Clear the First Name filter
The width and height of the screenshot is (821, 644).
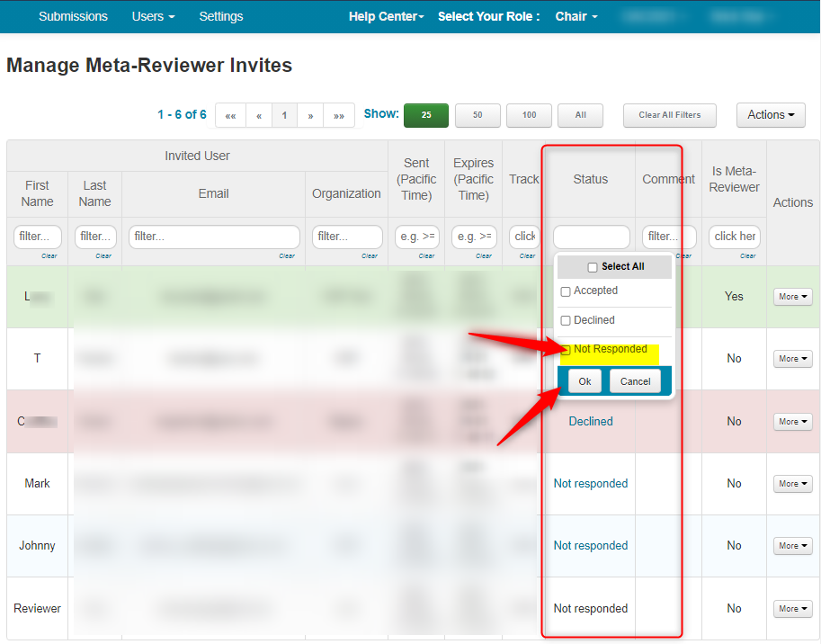49,256
